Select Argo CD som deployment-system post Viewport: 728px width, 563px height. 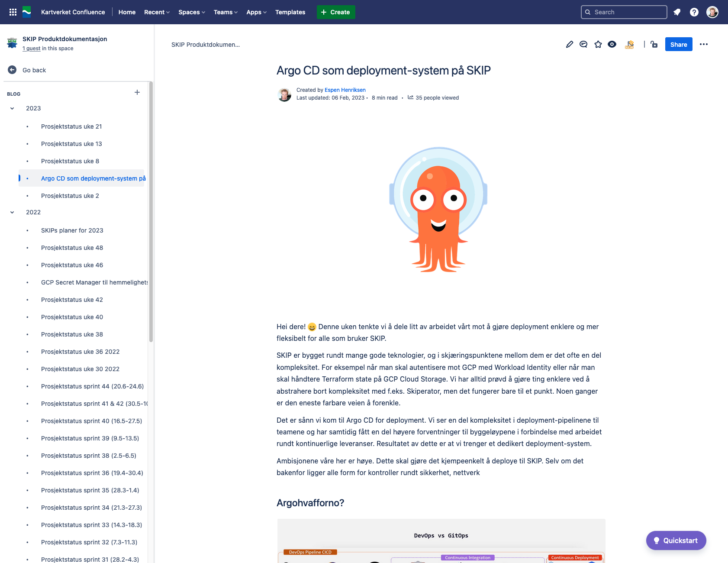[x=93, y=178]
